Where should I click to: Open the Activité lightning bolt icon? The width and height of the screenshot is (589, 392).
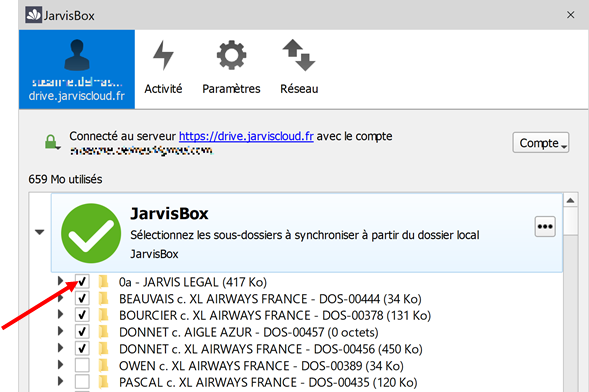point(163,55)
